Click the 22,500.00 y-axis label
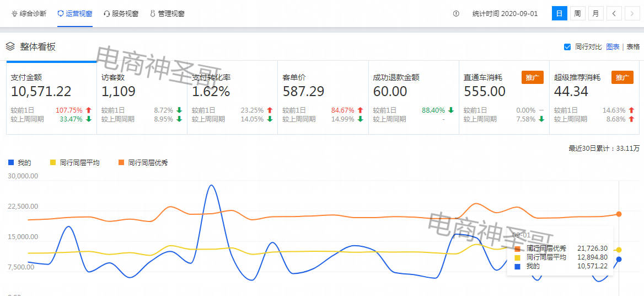The width and height of the screenshot is (644, 296). [x=23, y=207]
